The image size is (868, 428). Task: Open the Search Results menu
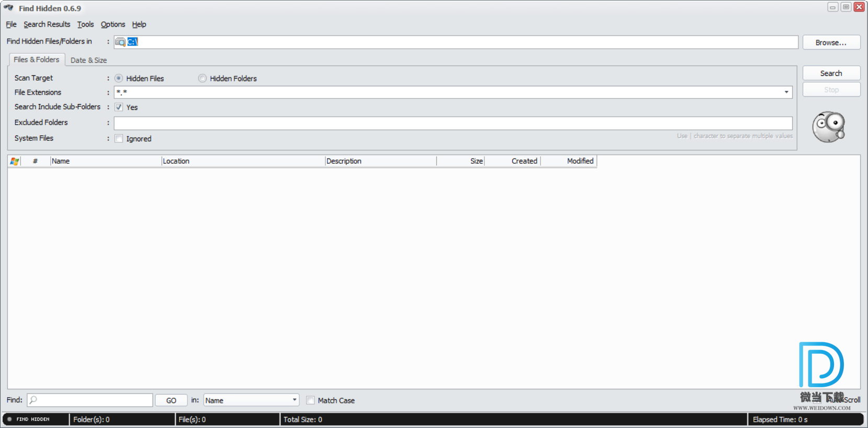47,24
